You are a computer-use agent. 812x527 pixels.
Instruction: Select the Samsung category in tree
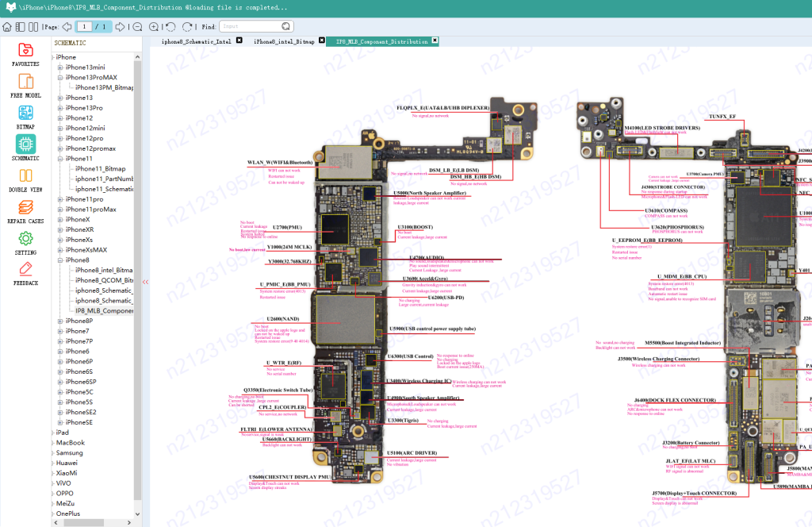point(70,453)
